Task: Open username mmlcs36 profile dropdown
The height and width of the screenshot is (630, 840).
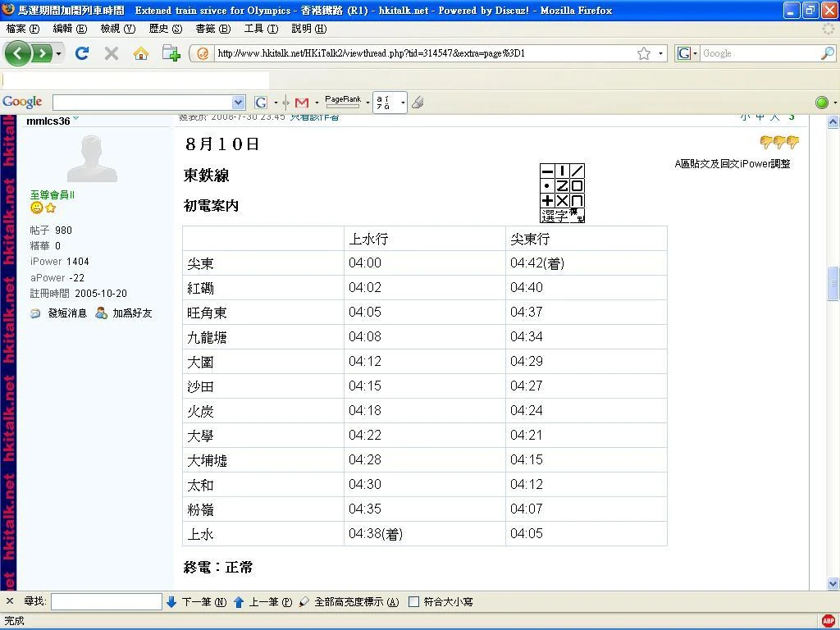Action: (x=76, y=118)
